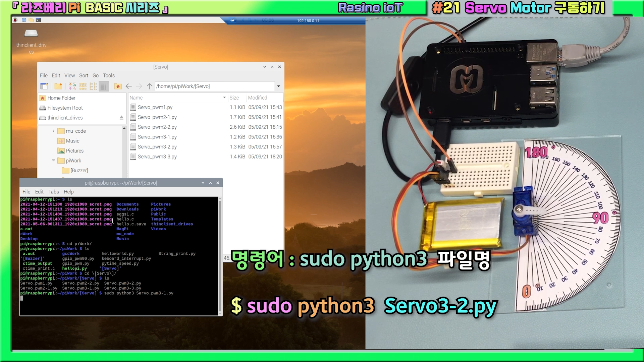Screen dimensions: 644x362
Task: Switch to compact list view
Action: [93, 86]
